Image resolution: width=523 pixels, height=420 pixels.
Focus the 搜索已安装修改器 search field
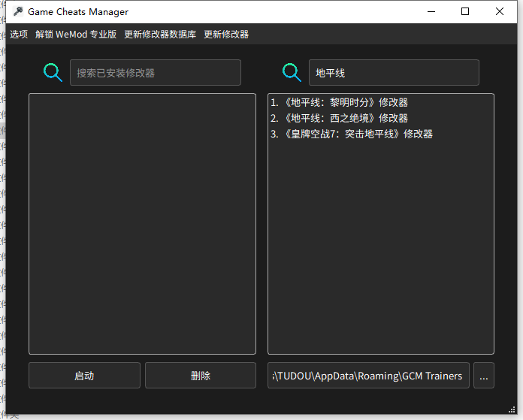[x=156, y=73]
